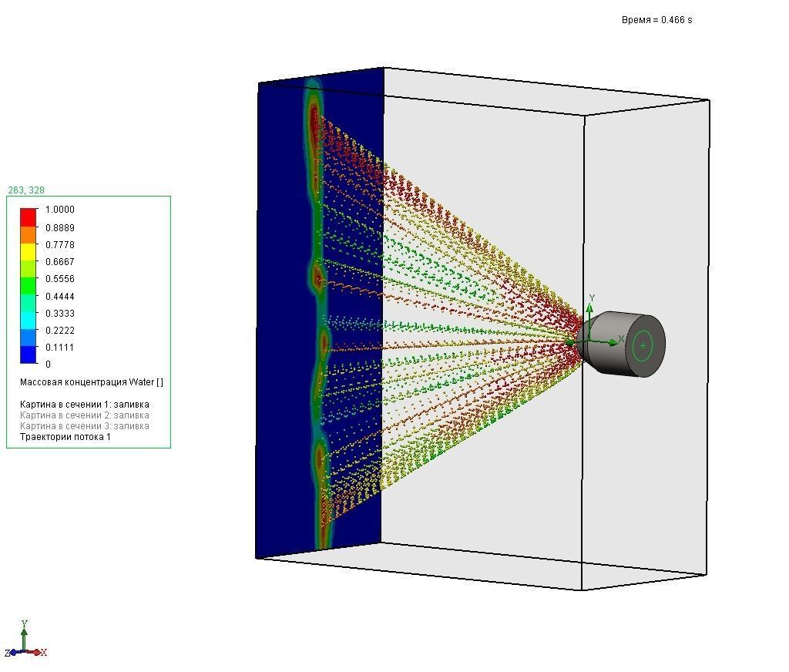Click the yellow swatch of the color scale
The image size is (789, 672).
29,251
